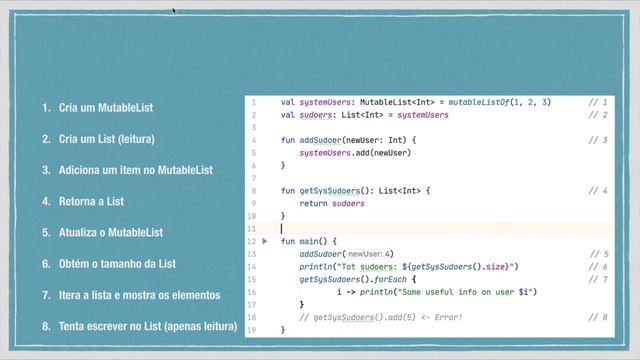Screen dimensions: 640x360
Task: Click the '// 8' comment marker
Action: (x=598, y=317)
